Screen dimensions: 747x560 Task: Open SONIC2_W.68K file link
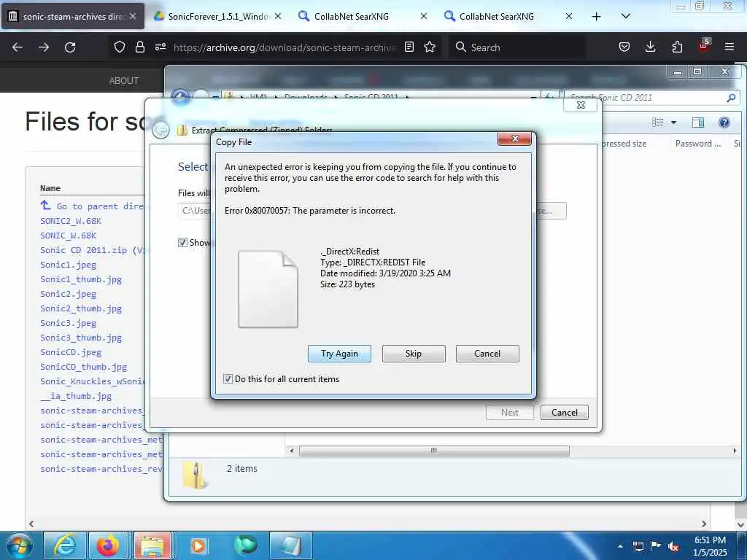71,221
